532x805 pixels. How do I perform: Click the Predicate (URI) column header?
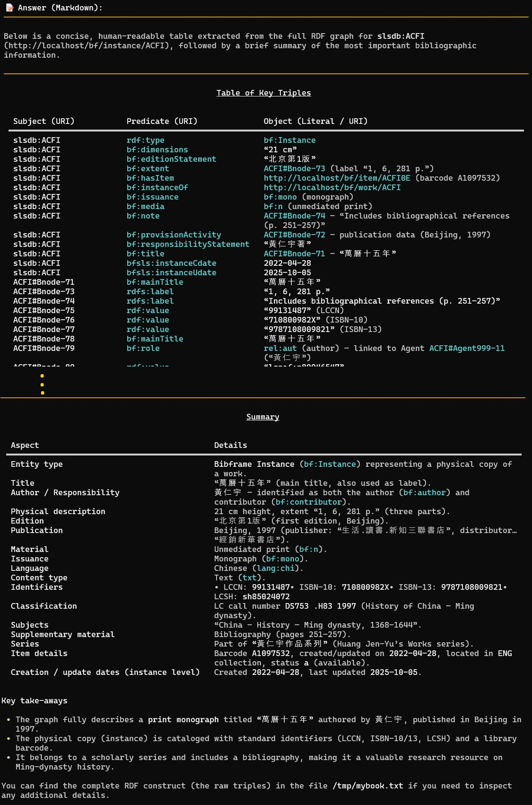click(162, 121)
